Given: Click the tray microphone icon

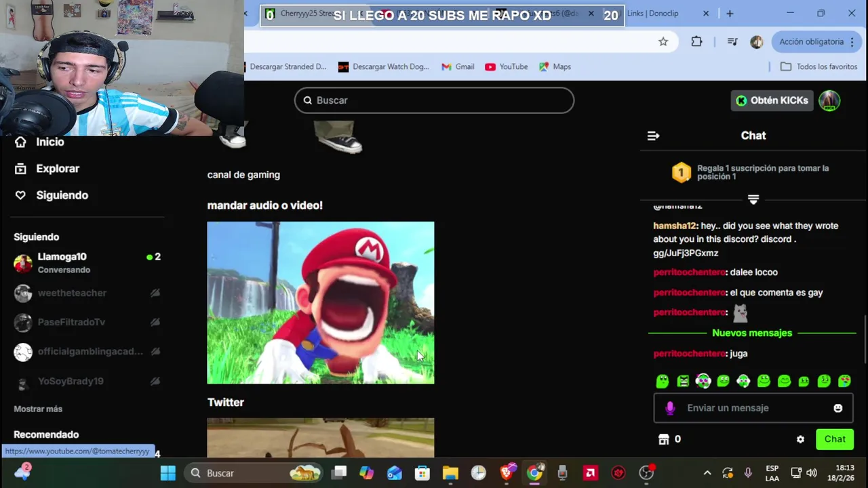Looking at the screenshot, I should (x=748, y=473).
